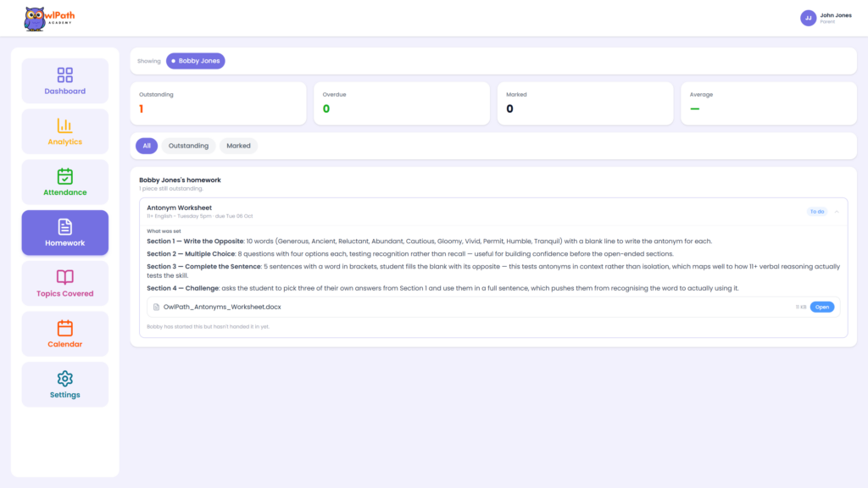The height and width of the screenshot is (488, 868).
Task: Open the Attendance calendar-check icon
Action: 64,176
